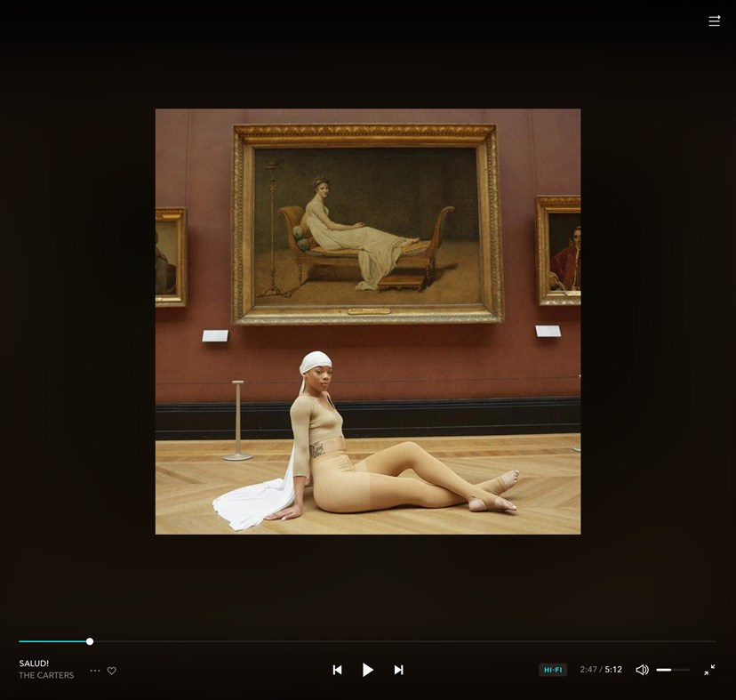Skip to the next track
The width and height of the screenshot is (736, 700).
tap(398, 670)
